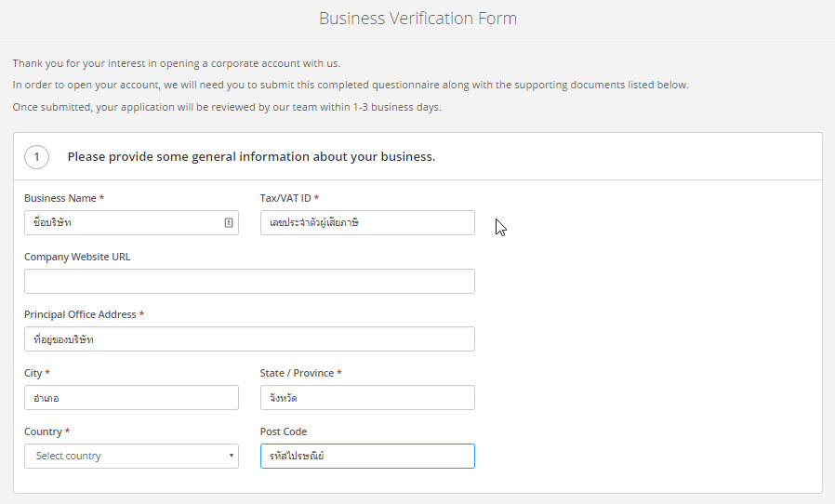
Task: Click the general information section header text
Action: [x=251, y=156]
